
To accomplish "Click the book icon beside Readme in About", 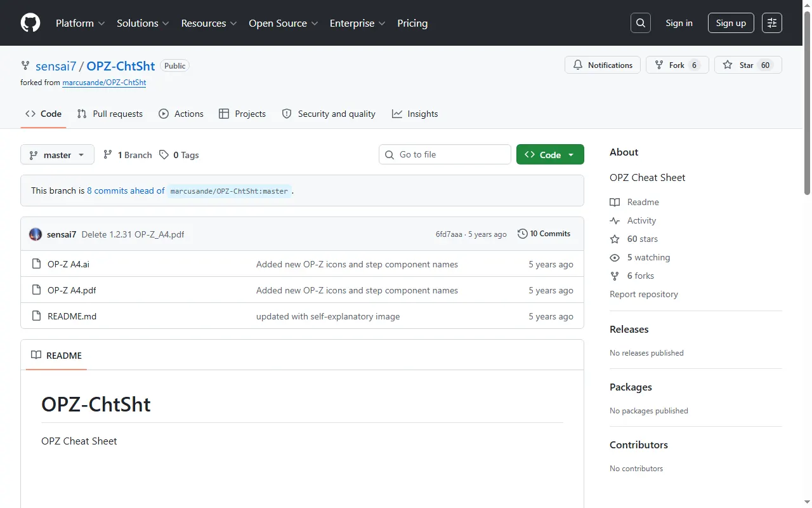I will tap(615, 202).
